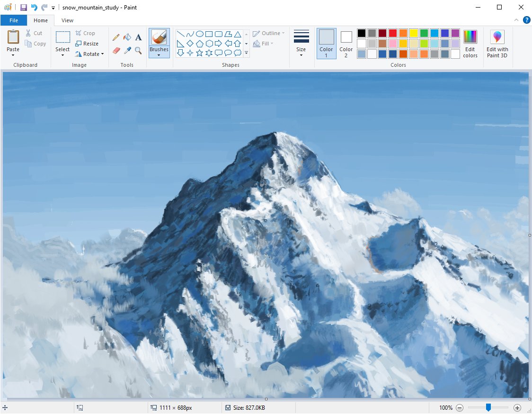
Task: Select the Rectangle shape
Action: pyautogui.click(x=209, y=34)
